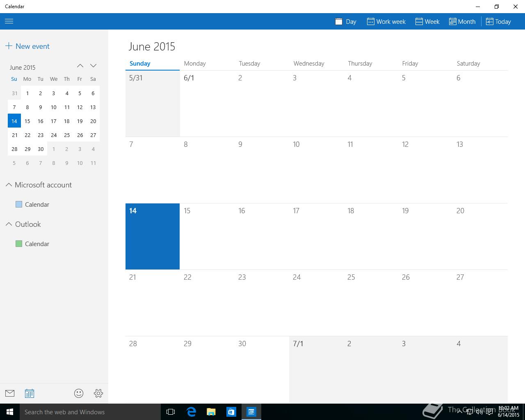Click the June 2015 mini calendar header
This screenshot has width=525, height=420.
23,67
